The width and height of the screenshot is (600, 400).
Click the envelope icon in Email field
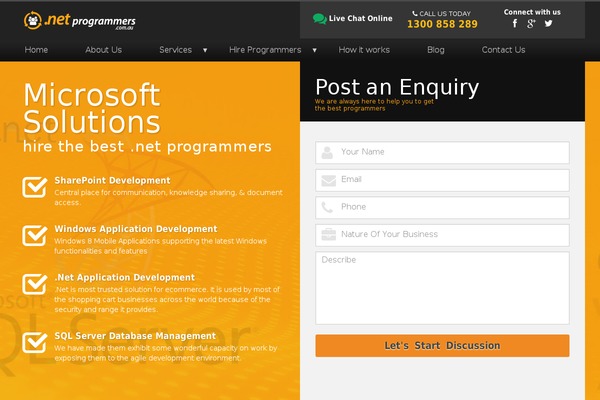point(328,180)
